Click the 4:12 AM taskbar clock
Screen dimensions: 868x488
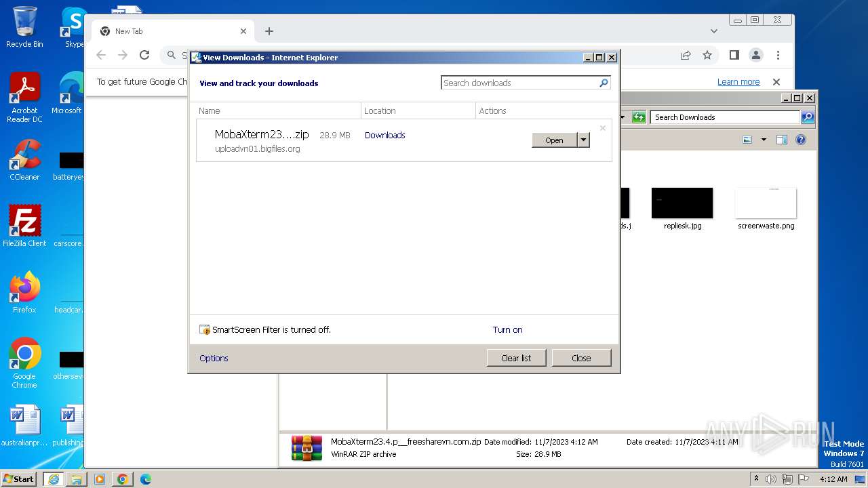click(x=833, y=479)
